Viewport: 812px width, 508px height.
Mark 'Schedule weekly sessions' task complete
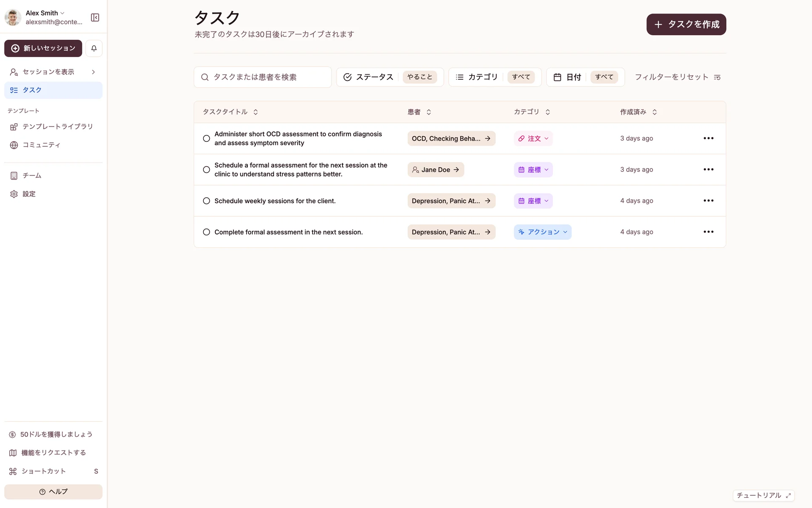pos(206,201)
